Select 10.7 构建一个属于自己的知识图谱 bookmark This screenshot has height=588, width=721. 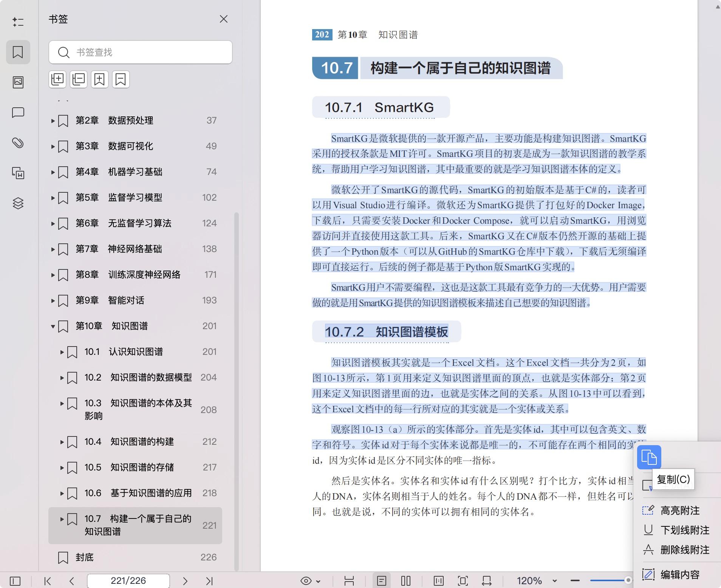135,525
